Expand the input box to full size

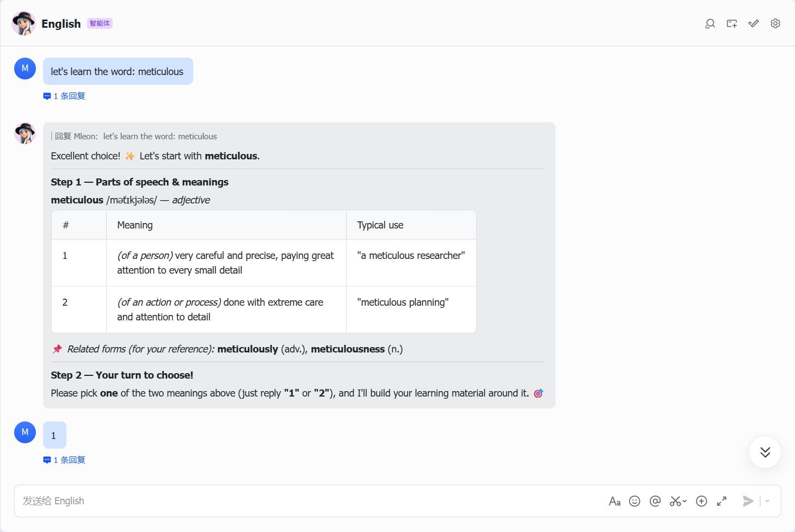[722, 501]
